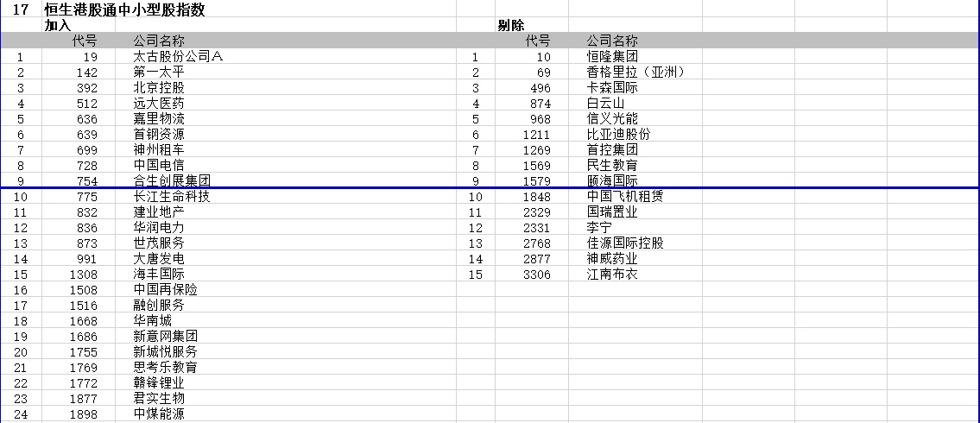This screenshot has height=423, width=980.
Task: Select the cell 思考乐教育
Action: point(166,368)
